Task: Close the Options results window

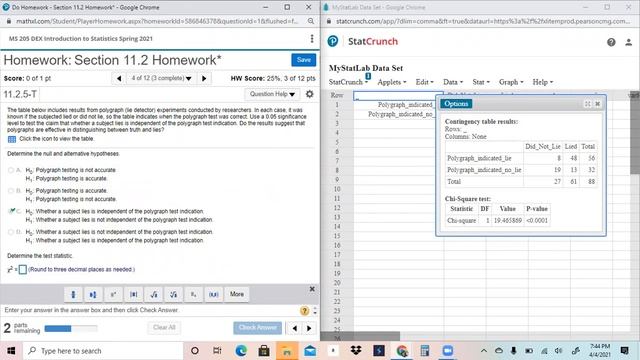Action: click(x=598, y=104)
